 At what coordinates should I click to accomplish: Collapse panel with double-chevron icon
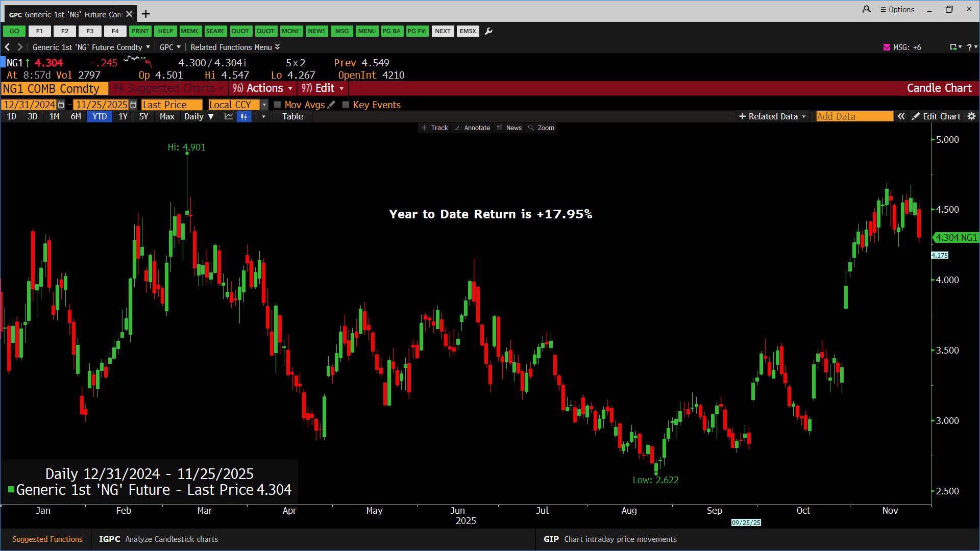click(x=901, y=116)
